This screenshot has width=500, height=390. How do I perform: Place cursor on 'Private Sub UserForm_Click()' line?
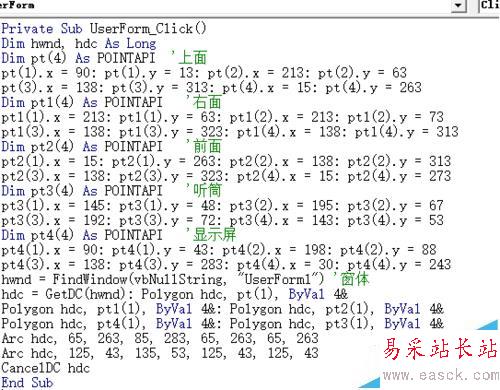(104, 29)
